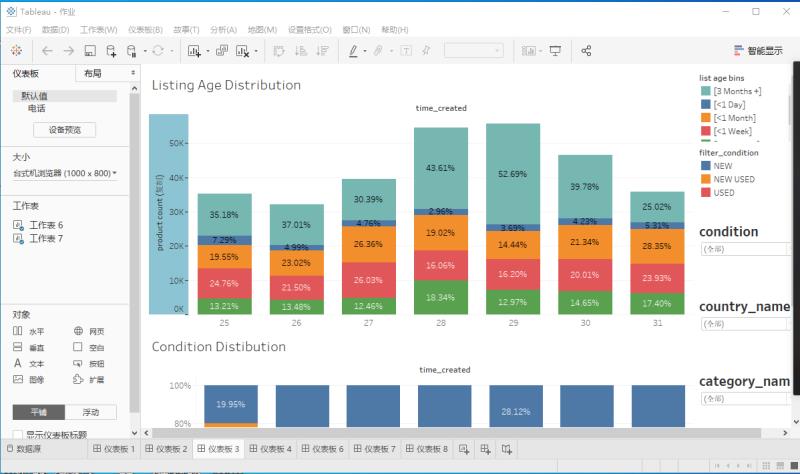Toggle the 显示仪表板标题 checkbox

[18, 435]
